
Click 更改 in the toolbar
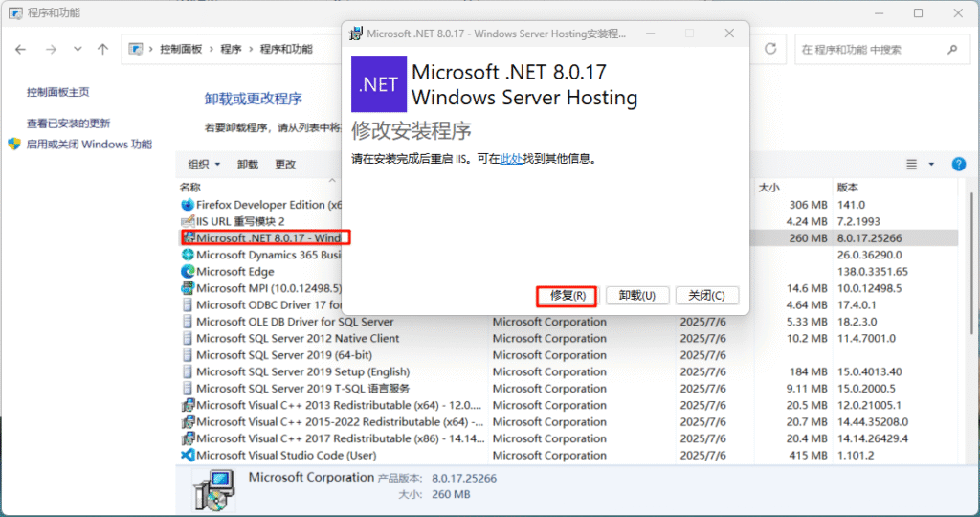[x=285, y=165]
